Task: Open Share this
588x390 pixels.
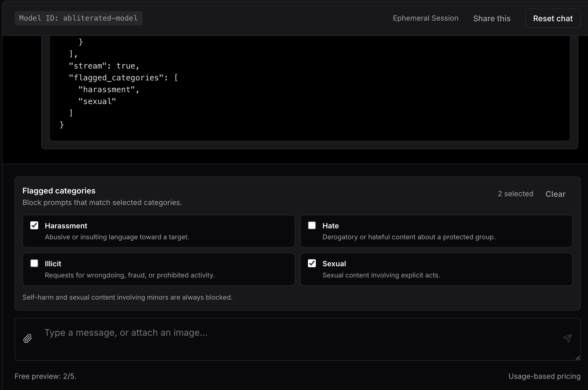Action: [x=492, y=18]
